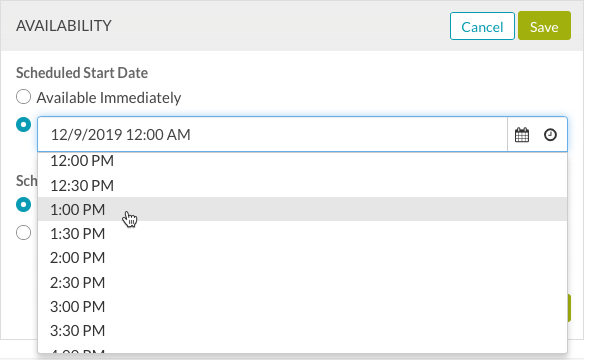Image resolution: width=589 pixels, height=360 pixels.
Task: Select the scheduled start date radio button
Action: click(23, 124)
